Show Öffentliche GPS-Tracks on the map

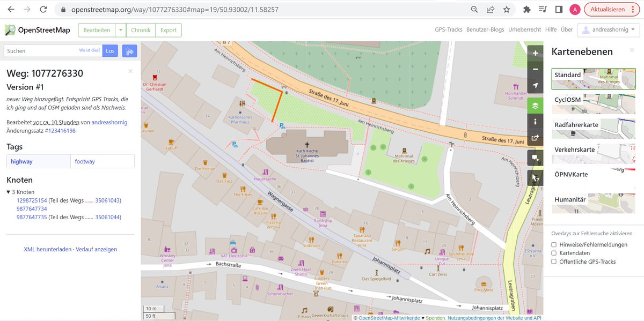pos(554,262)
